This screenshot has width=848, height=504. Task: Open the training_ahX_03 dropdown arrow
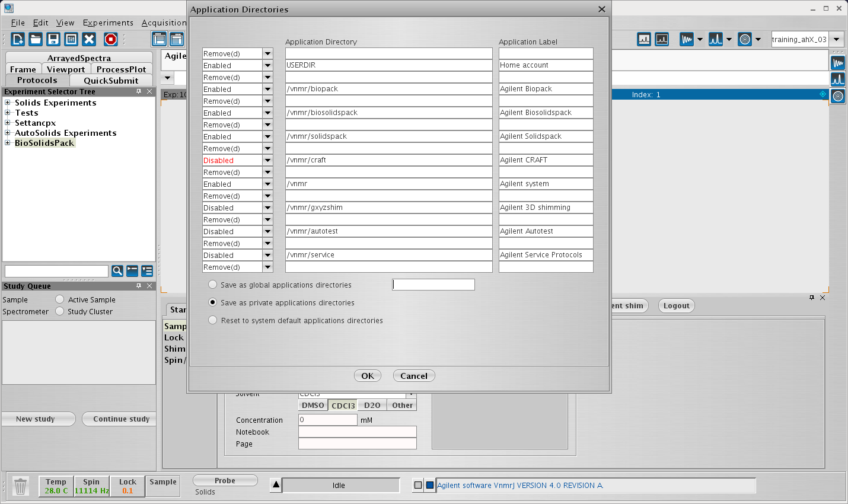836,39
